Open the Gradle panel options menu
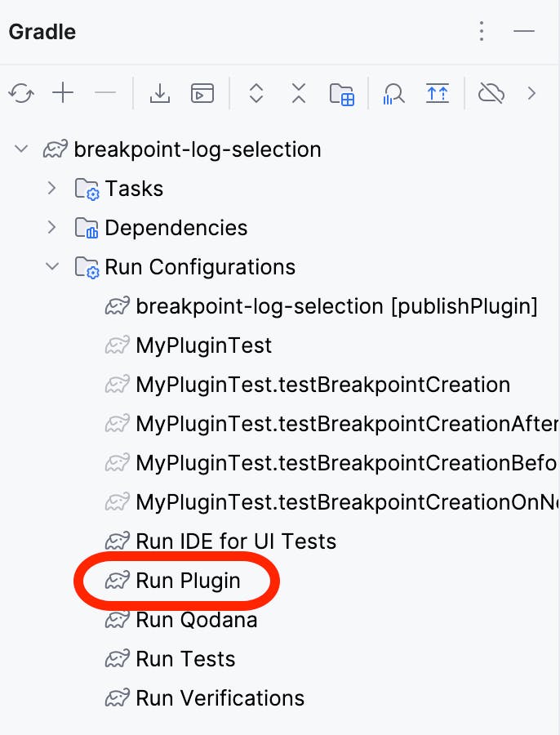Screen dimensions: 560x735 [x=482, y=31]
